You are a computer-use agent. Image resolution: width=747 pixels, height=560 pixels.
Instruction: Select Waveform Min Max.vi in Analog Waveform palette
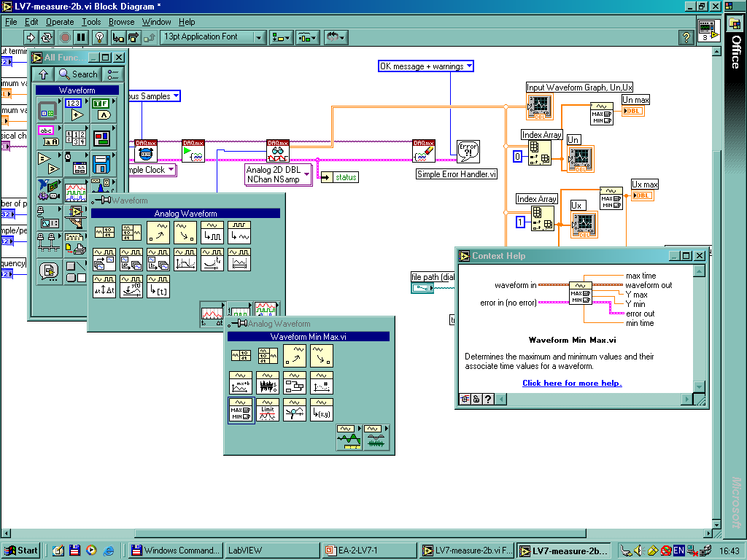[241, 410]
